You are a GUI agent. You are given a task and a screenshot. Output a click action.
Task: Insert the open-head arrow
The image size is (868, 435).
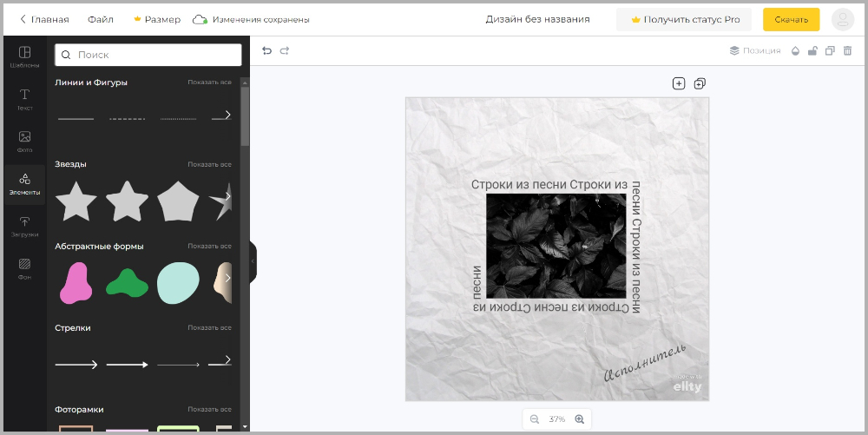[76, 365]
